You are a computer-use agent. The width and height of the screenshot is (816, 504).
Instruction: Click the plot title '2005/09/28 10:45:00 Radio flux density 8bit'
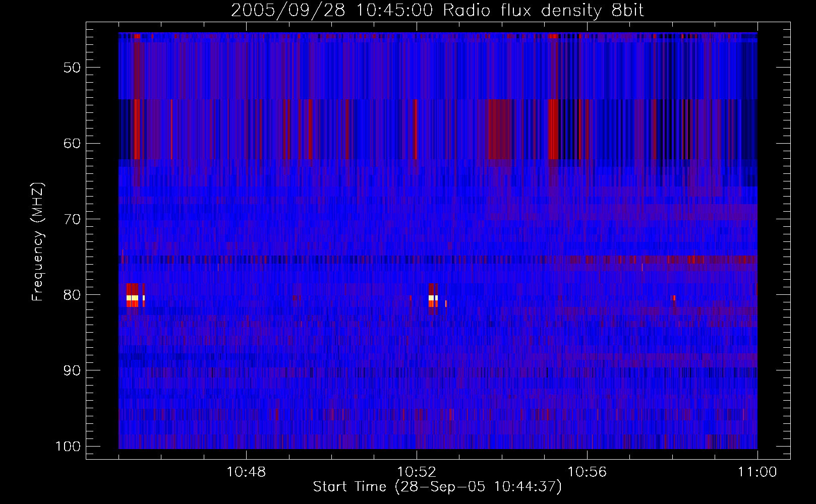click(x=437, y=11)
